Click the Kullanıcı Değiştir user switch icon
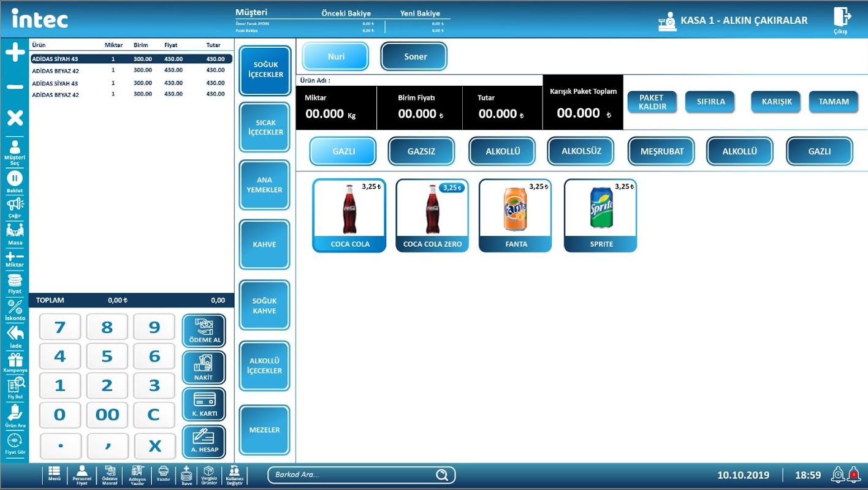The image size is (868, 490). click(x=234, y=475)
